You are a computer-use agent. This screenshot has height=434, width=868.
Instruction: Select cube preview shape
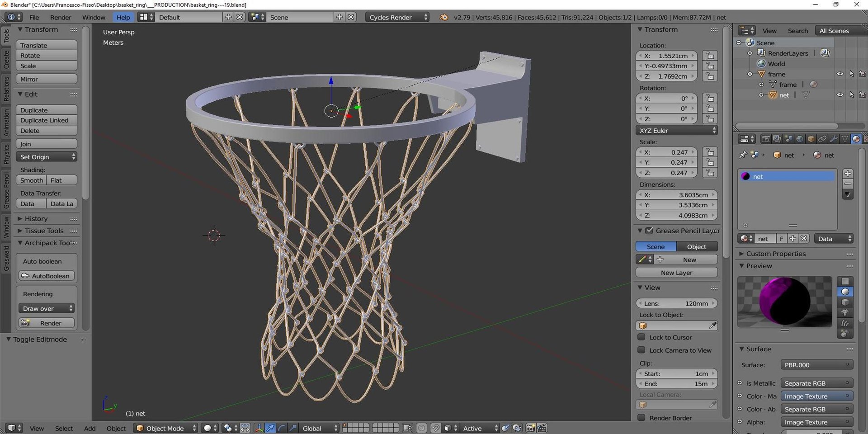click(845, 302)
